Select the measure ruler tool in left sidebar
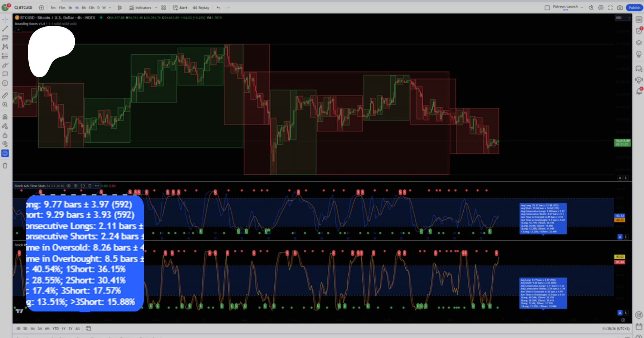644x338 pixels. pos(5,95)
